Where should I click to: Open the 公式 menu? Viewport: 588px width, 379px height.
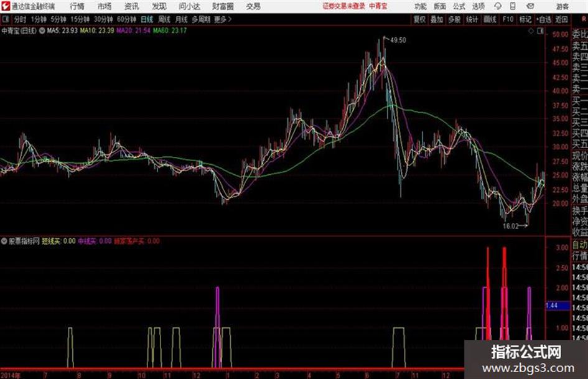(x=459, y=6)
